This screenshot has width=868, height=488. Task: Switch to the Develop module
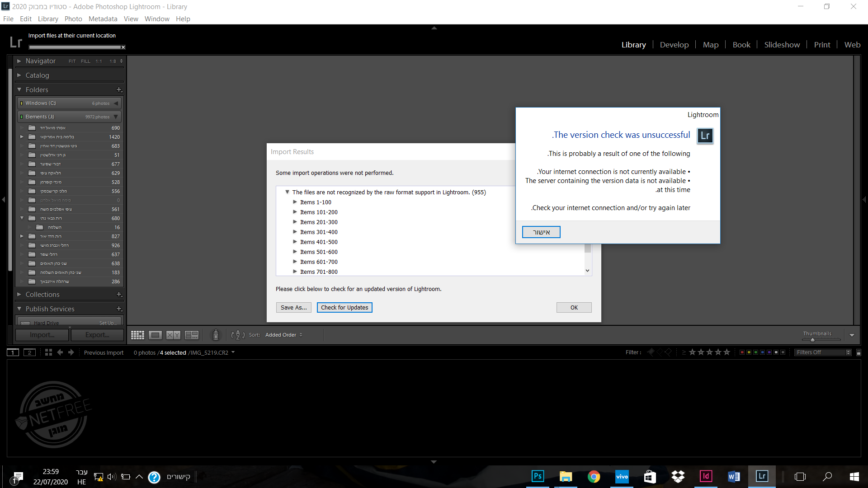point(674,45)
